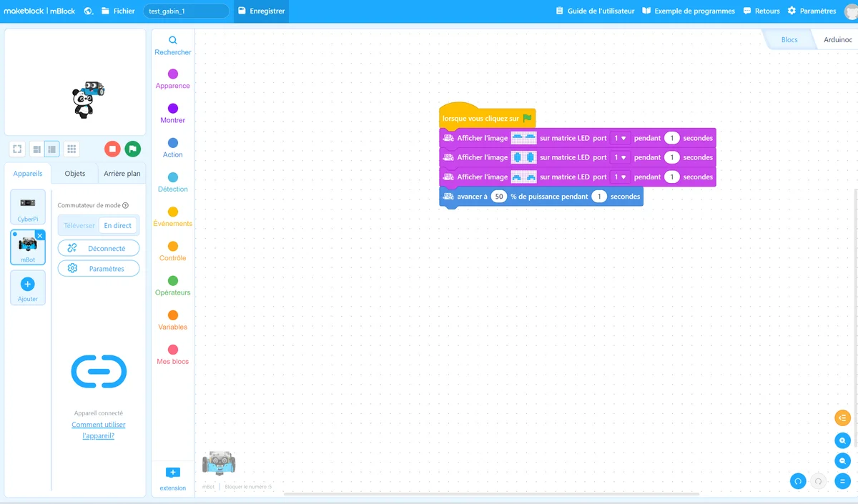Open the Retours feedback menu

[761, 11]
